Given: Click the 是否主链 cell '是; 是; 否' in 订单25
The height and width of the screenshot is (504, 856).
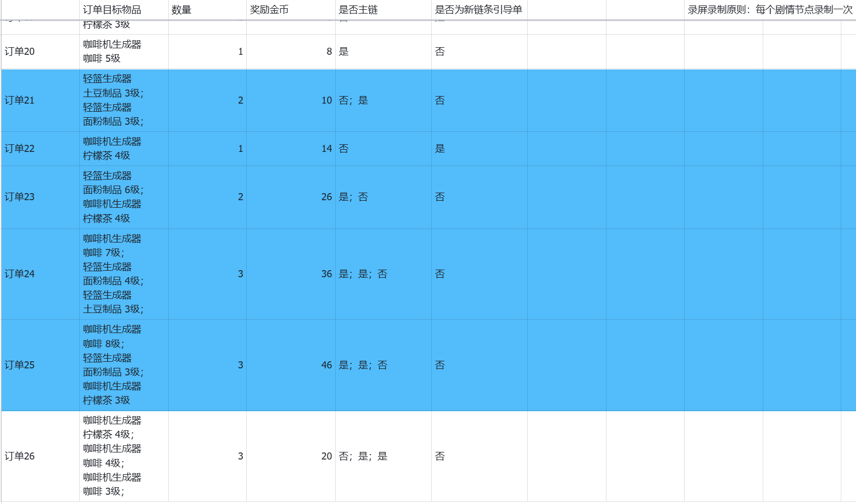Looking at the screenshot, I should coord(384,365).
